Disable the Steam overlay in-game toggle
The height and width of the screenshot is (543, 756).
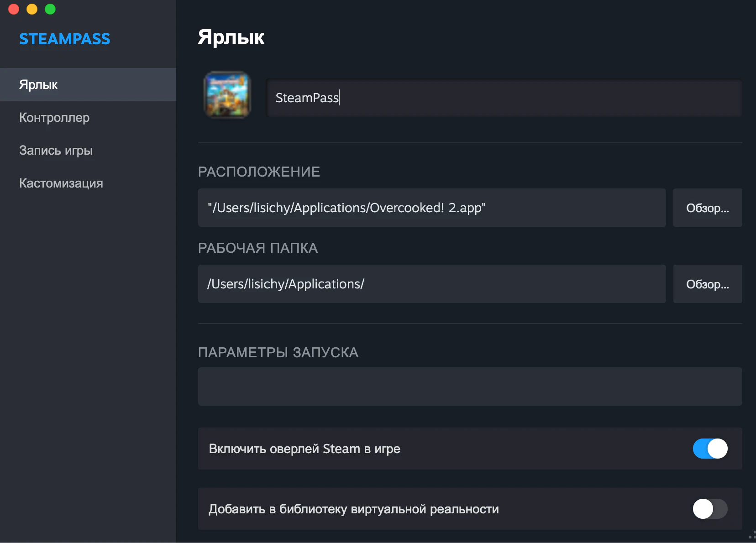click(710, 449)
